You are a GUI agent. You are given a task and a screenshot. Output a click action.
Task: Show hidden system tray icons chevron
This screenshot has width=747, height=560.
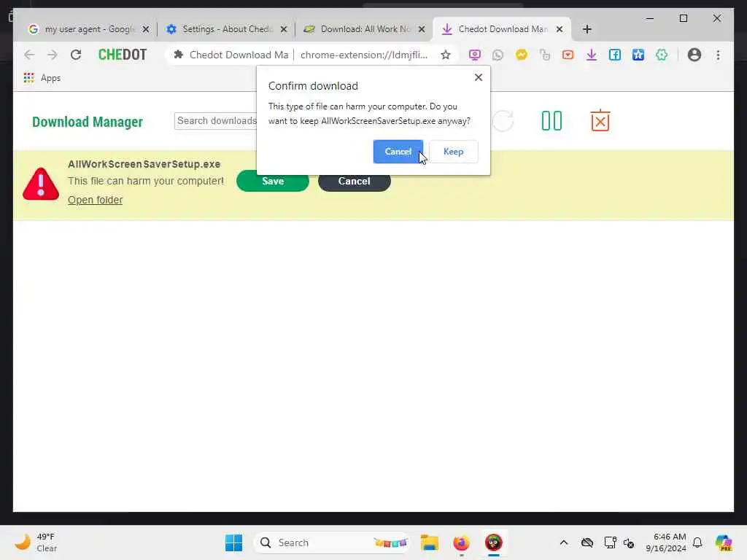click(564, 542)
